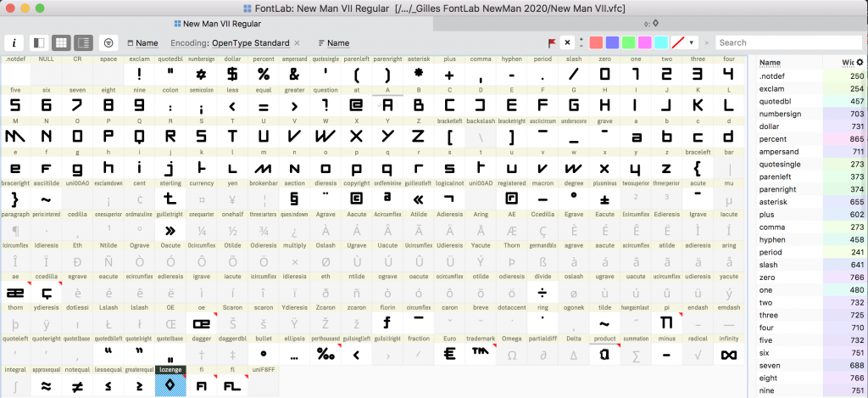
Task: Click the glyph Search field
Action: click(x=787, y=42)
